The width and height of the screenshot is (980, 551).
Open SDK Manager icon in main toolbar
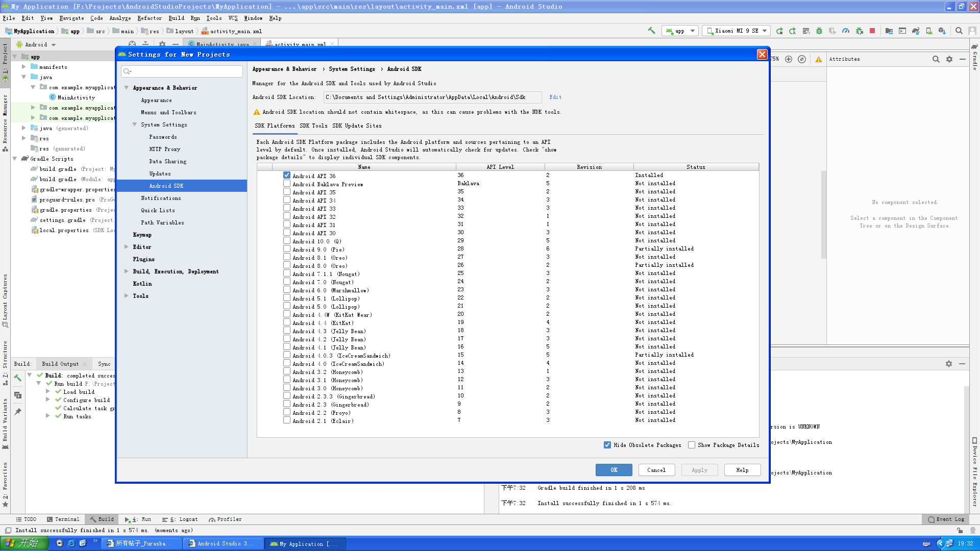942,31
